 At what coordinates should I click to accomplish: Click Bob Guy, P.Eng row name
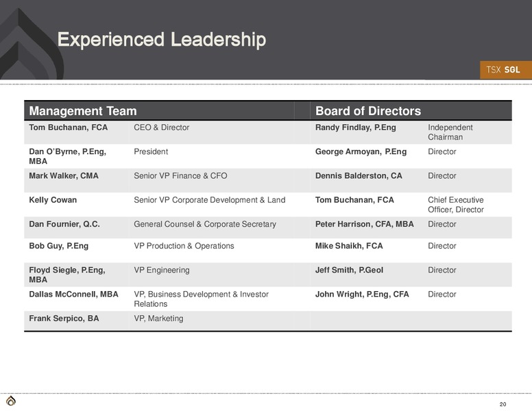tap(59, 246)
